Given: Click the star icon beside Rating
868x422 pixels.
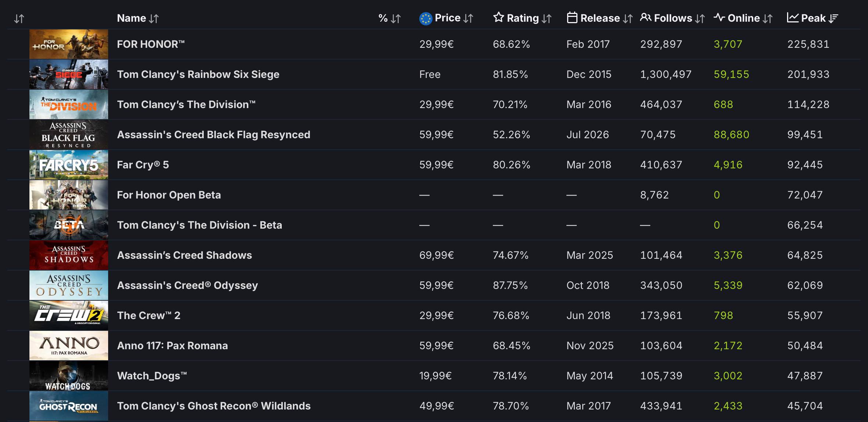Looking at the screenshot, I should [x=498, y=17].
